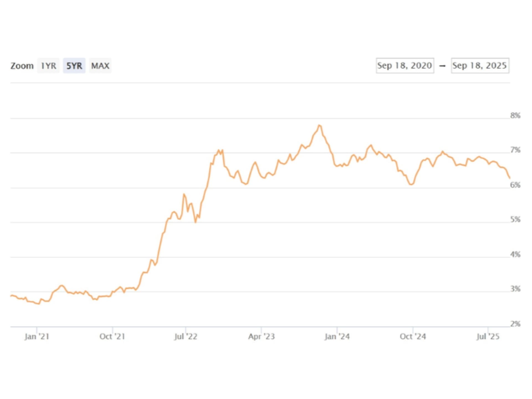Screen dimensions: 532x399
Task: Click the start date field Sep 18, 2020
Action: coord(405,66)
